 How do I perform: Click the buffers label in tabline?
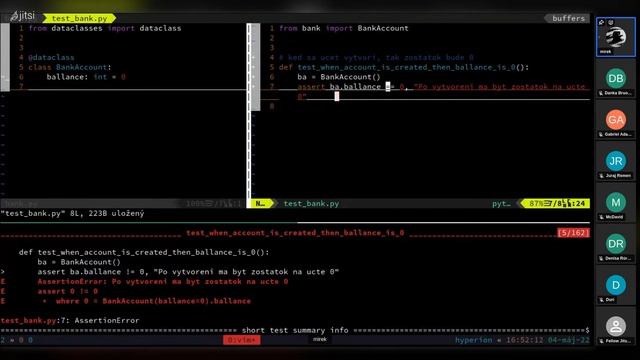[x=568, y=18]
